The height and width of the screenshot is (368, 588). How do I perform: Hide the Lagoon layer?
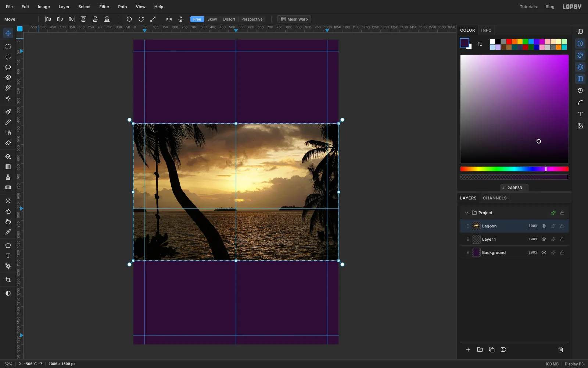(544, 226)
